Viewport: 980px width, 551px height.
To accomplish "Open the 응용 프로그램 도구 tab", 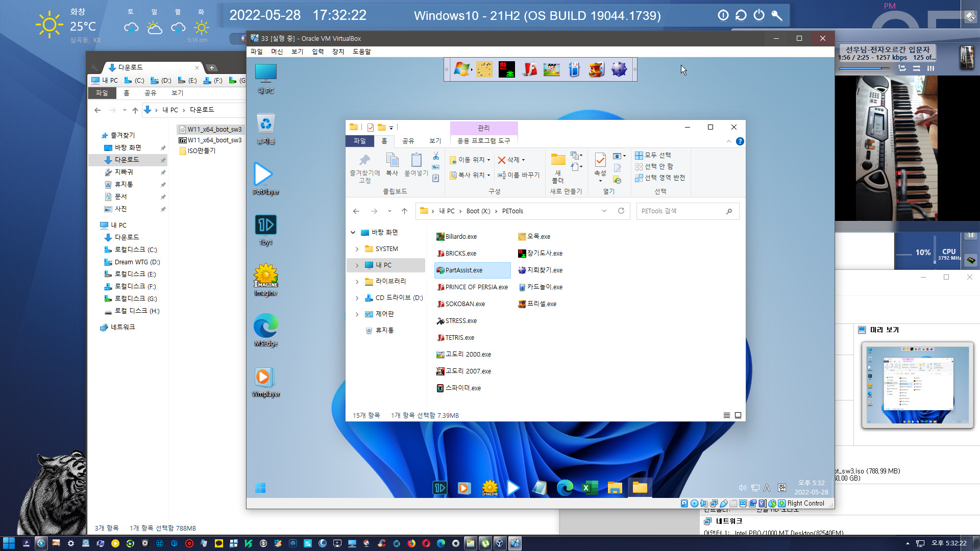I will pyautogui.click(x=483, y=141).
